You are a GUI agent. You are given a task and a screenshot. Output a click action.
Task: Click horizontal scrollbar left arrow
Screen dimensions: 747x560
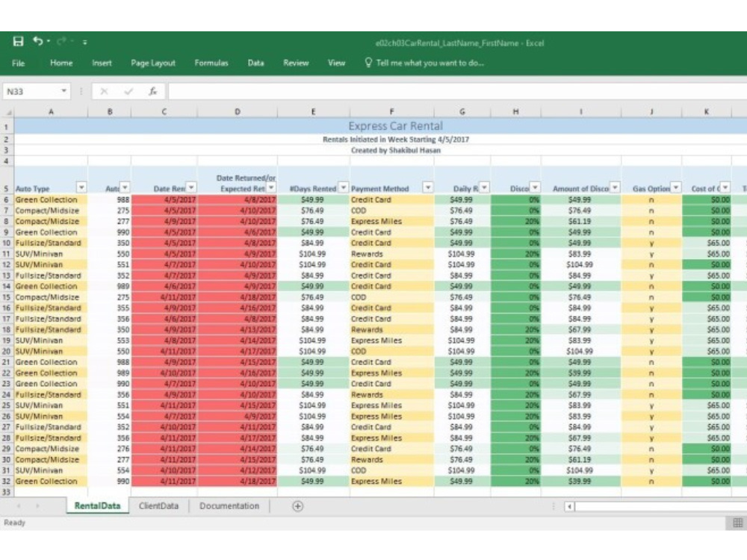(569, 506)
